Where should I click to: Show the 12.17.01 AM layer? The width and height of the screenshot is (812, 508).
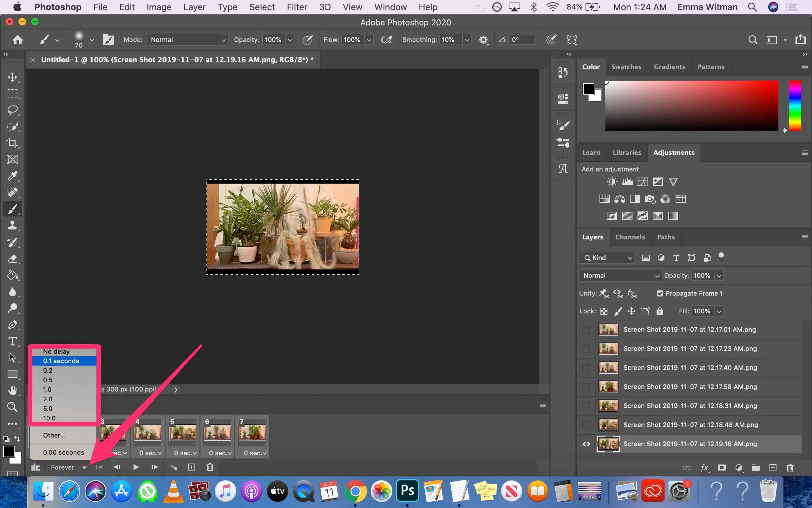pos(586,330)
